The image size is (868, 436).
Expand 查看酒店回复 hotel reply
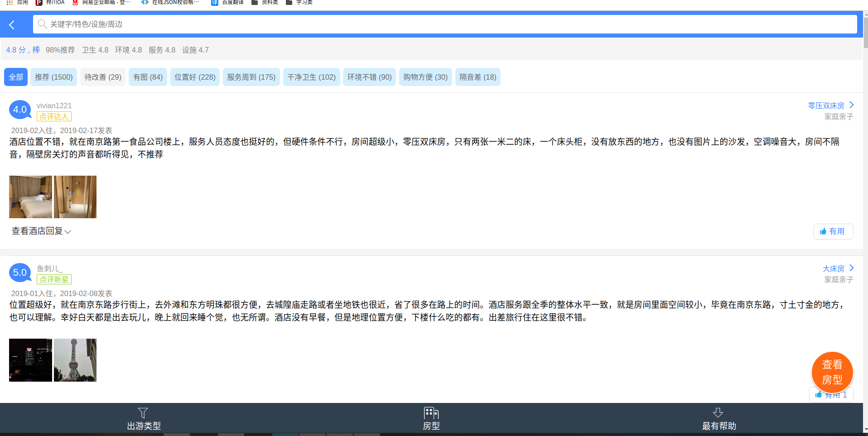tap(41, 231)
